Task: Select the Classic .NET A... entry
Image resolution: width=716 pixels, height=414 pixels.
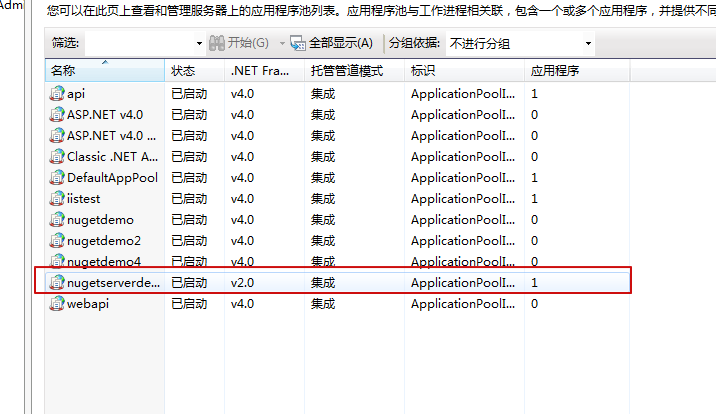Action: tap(112, 157)
